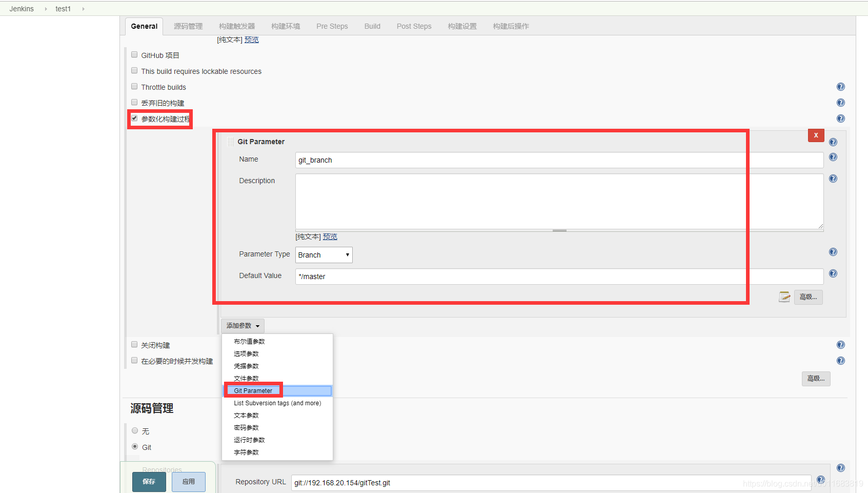Enable Throttle builds checkbox
Image resolution: width=868 pixels, height=493 pixels.
coord(134,86)
